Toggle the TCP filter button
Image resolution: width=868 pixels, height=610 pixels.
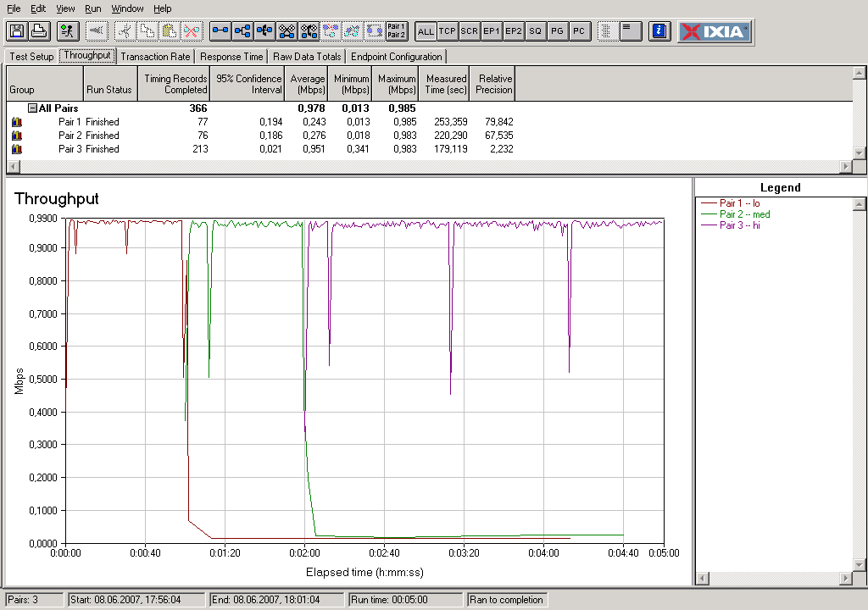pyautogui.click(x=448, y=31)
